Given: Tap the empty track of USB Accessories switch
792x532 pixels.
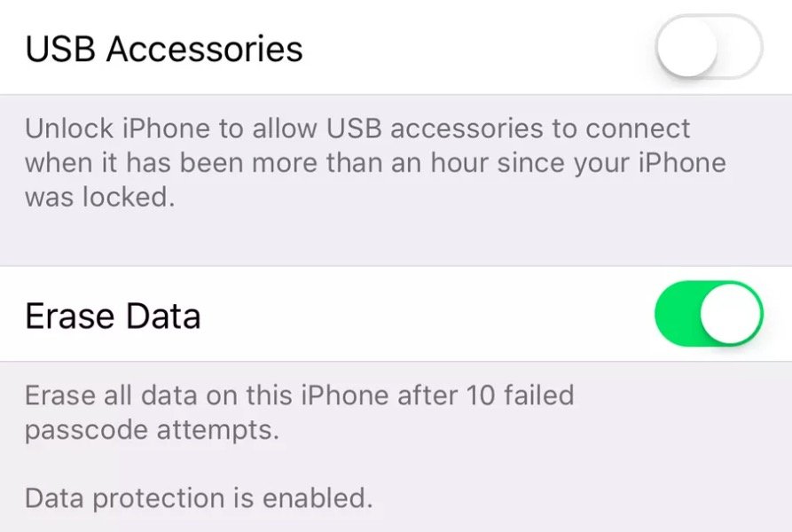Looking at the screenshot, I should coord(740,47).
